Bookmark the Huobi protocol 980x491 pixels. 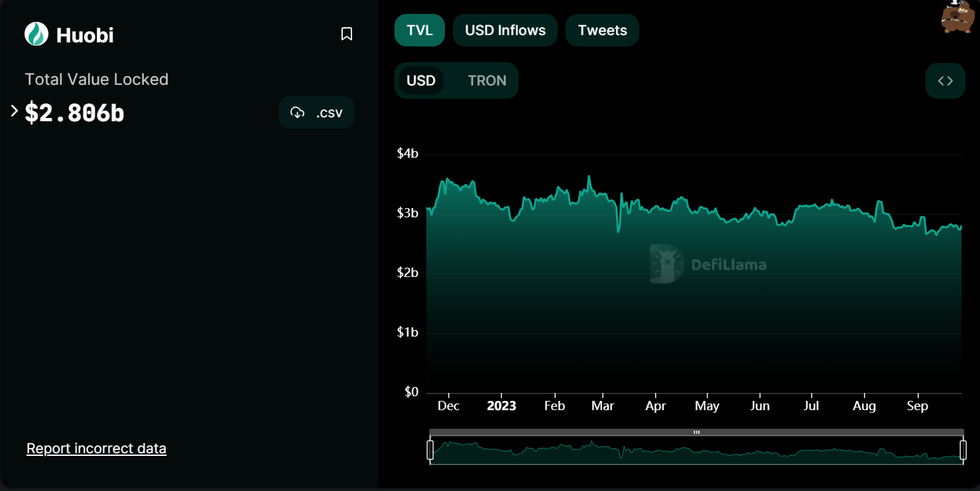[347, 34]
